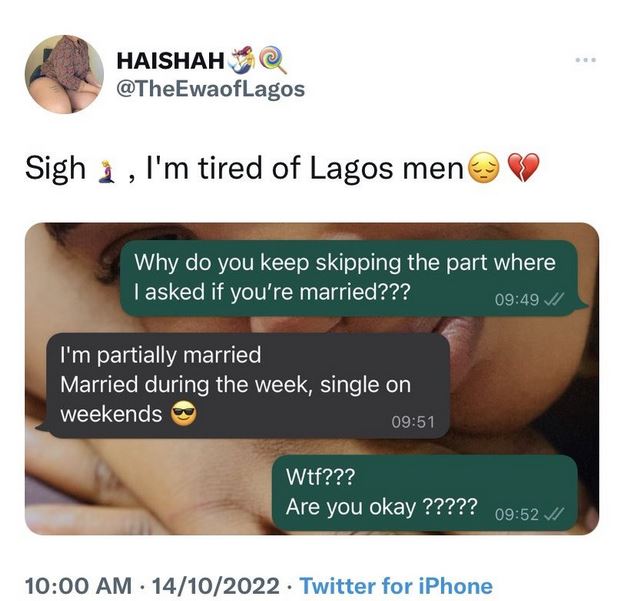Viewport: 620px width, 601px height.
Task: Click HAISHAH's profile picture avatar
Action: [64, 74]
